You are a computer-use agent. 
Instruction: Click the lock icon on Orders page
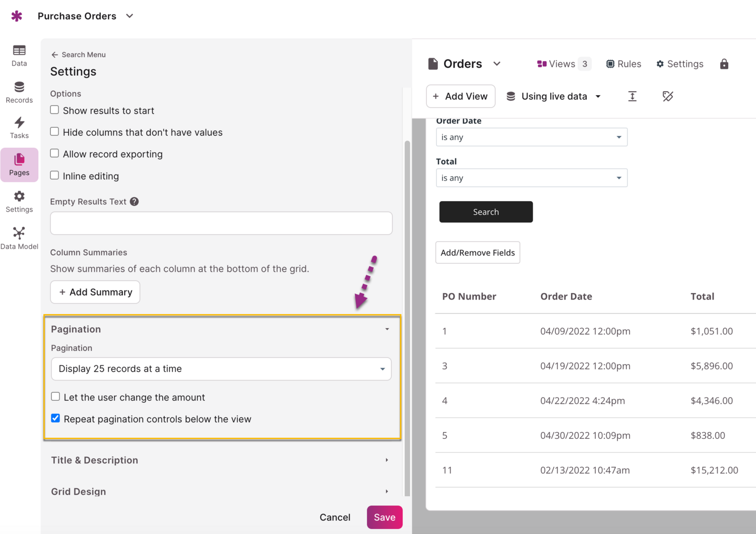click(724, 64)
